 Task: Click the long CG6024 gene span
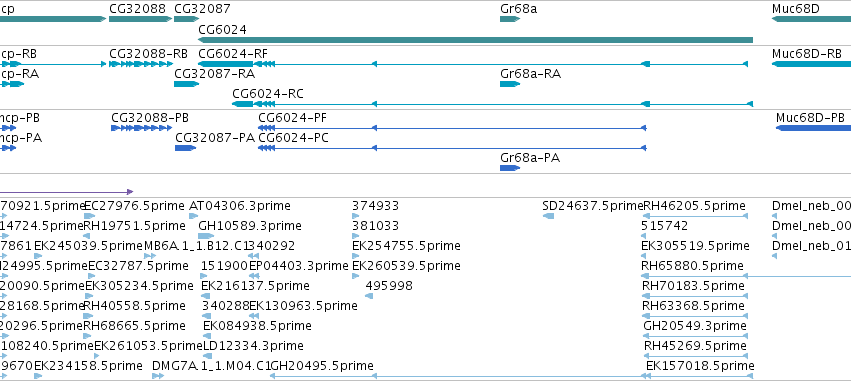(x=475, y=40)
